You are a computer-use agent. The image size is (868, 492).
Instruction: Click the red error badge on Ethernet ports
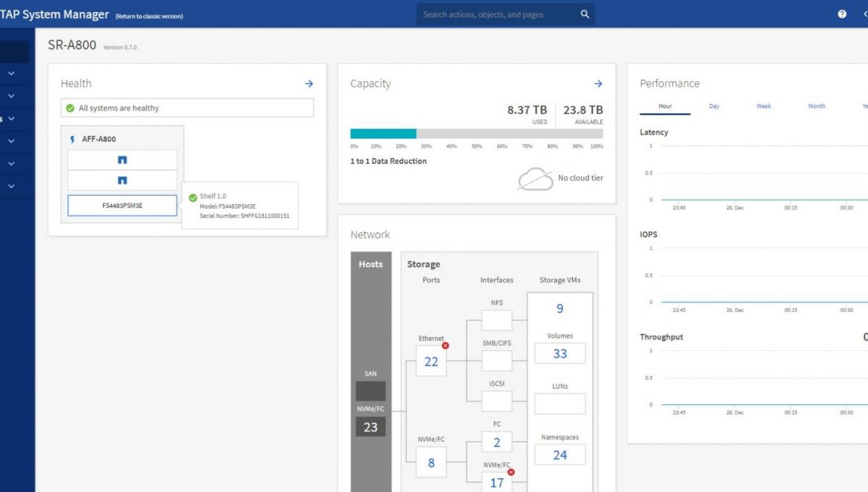[446, 345]
